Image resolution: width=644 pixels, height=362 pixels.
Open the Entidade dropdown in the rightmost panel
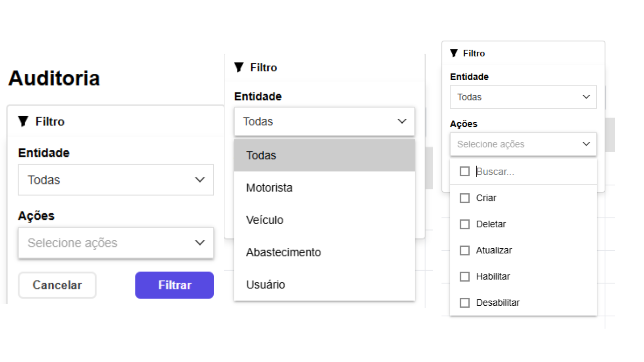point(523,97)
